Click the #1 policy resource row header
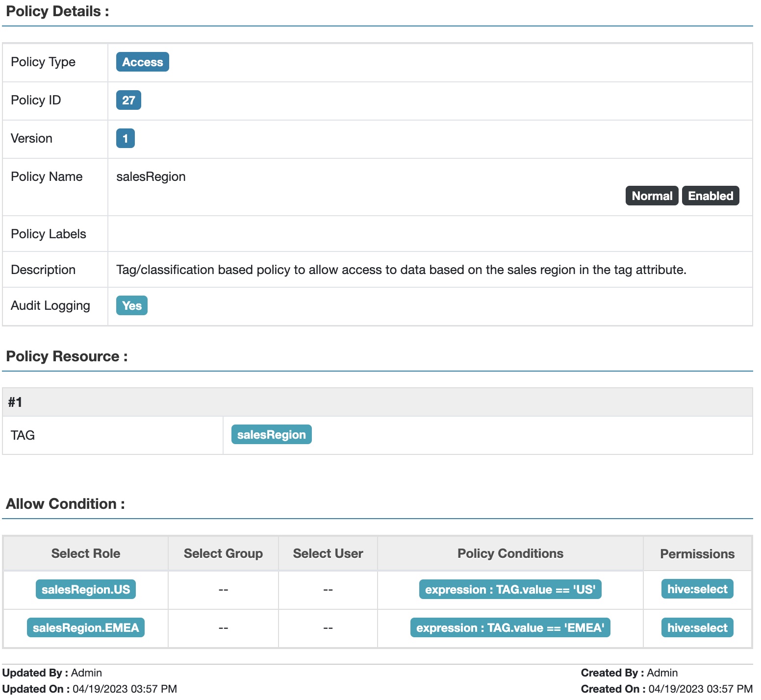The image size is (761, 700). [x=15, y=402]
